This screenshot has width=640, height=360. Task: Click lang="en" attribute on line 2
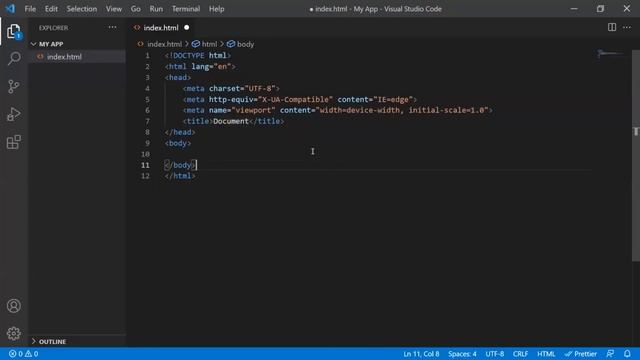click(211, 67)
